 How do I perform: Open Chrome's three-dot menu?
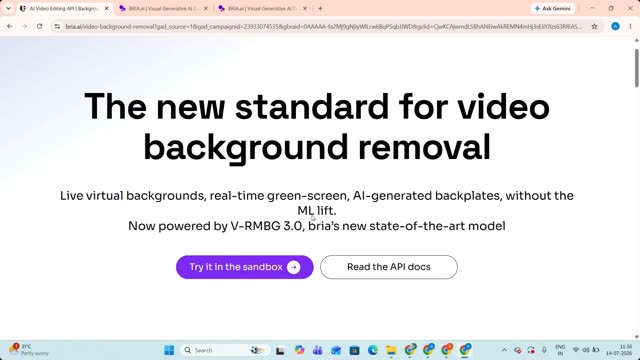point(630,27)
